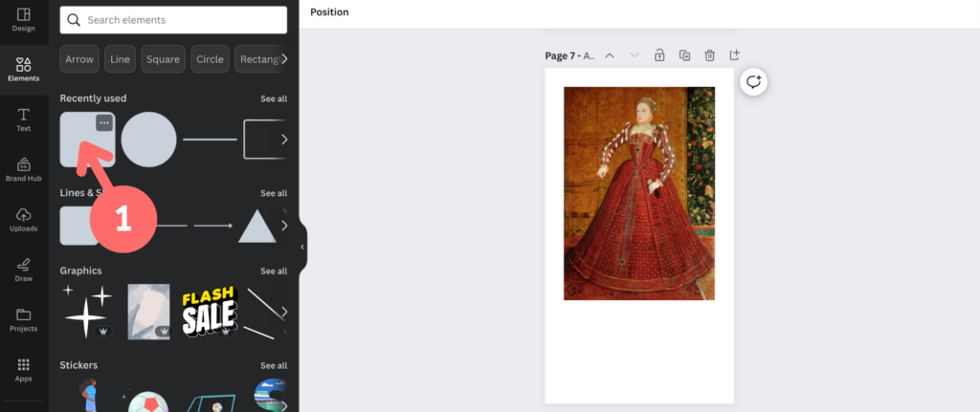Duplicate page 7 with the duplicate icon
The width and height of the screenshot is (980, 412).
click(x=684, y=55)
